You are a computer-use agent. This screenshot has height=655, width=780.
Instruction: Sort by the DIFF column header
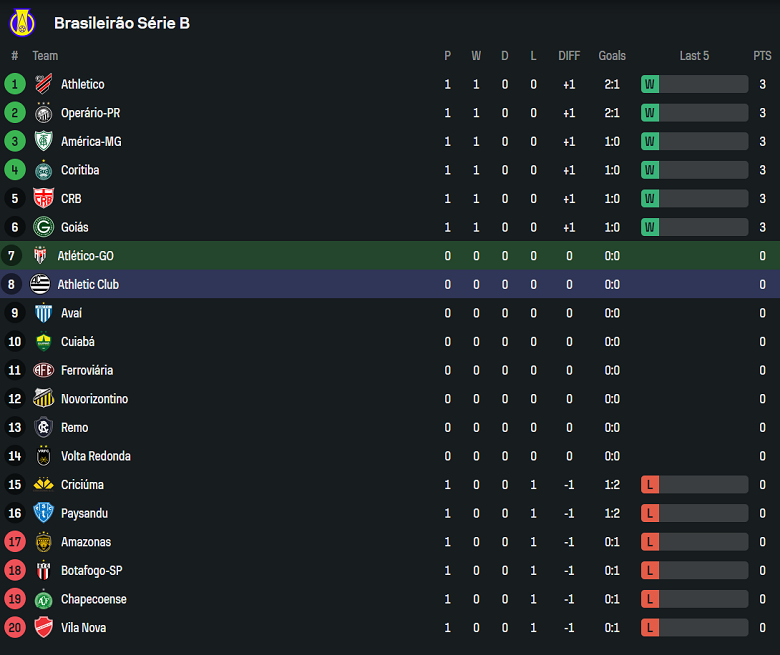[569, 56]
